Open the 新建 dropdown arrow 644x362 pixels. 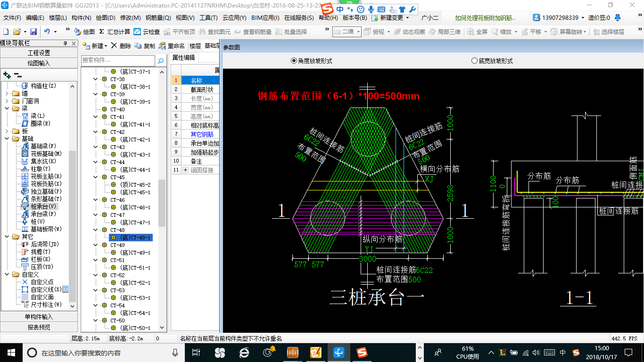(106, 46)
